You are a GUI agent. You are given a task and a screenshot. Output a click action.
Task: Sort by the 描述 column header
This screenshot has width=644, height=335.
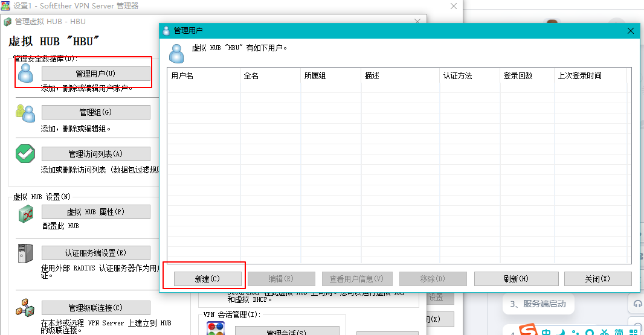(x=401, y=75)
